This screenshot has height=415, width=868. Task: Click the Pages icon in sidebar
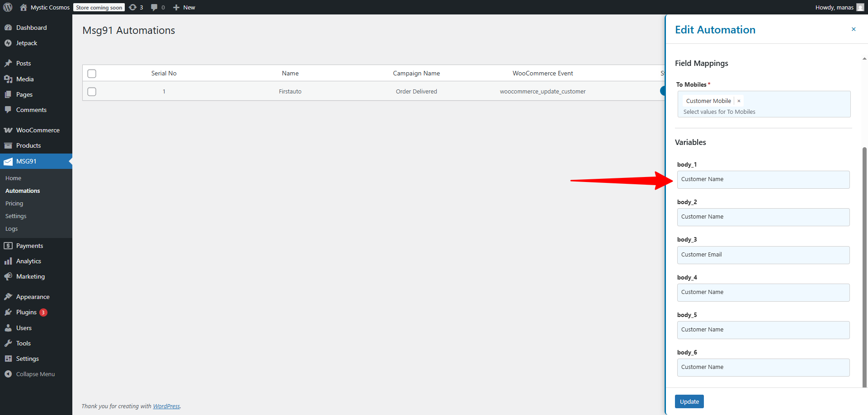click(x=8, y=94)
